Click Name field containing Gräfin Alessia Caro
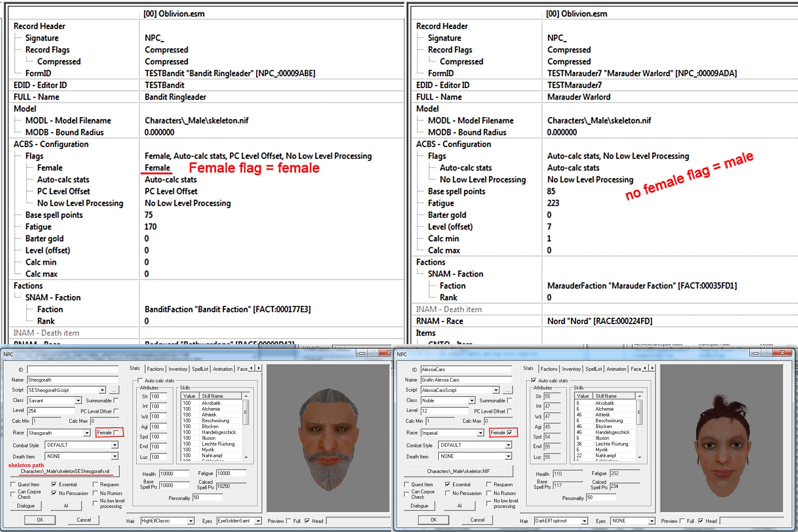 (x=466, y=380)
